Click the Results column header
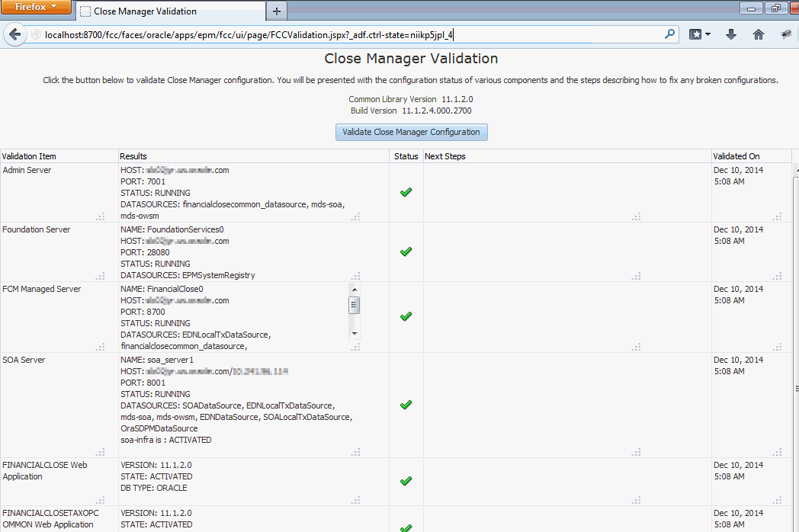Viewport: 799px width, 532px height. pyautogui.click(x=254, y=156)
